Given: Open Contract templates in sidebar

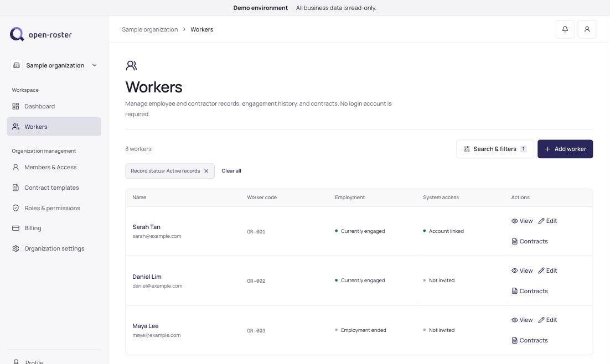Looking at the screenshot, I should tap(54, 188).
